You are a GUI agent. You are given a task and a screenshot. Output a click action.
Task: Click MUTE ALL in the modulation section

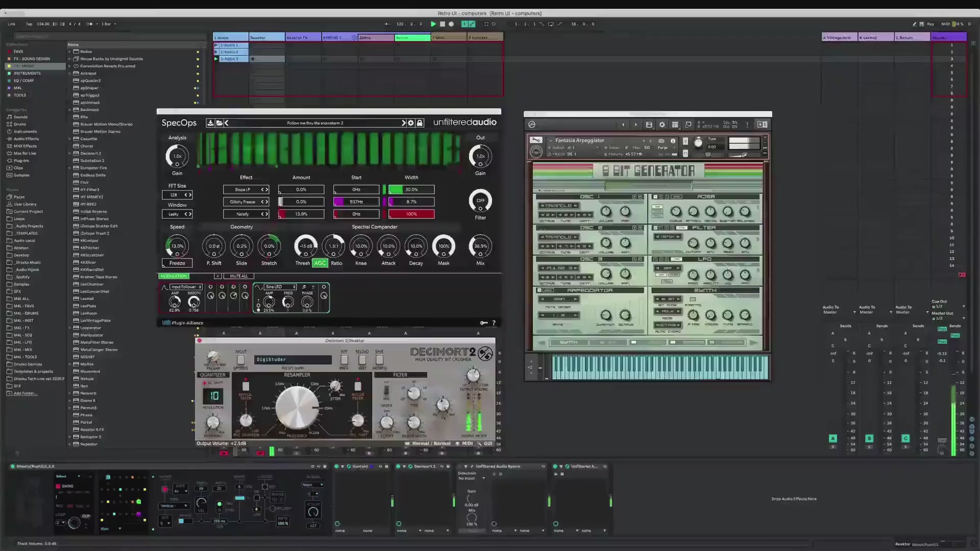(x=238, y=276)
